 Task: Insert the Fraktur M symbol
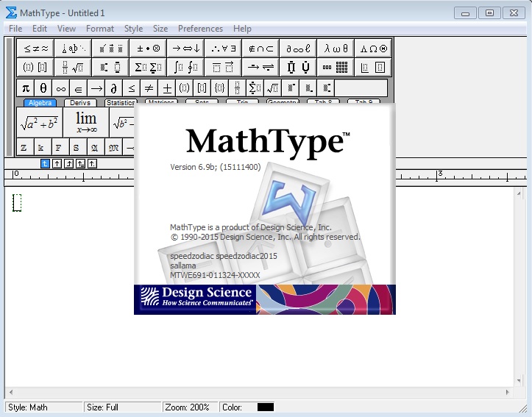pos(113,148)
